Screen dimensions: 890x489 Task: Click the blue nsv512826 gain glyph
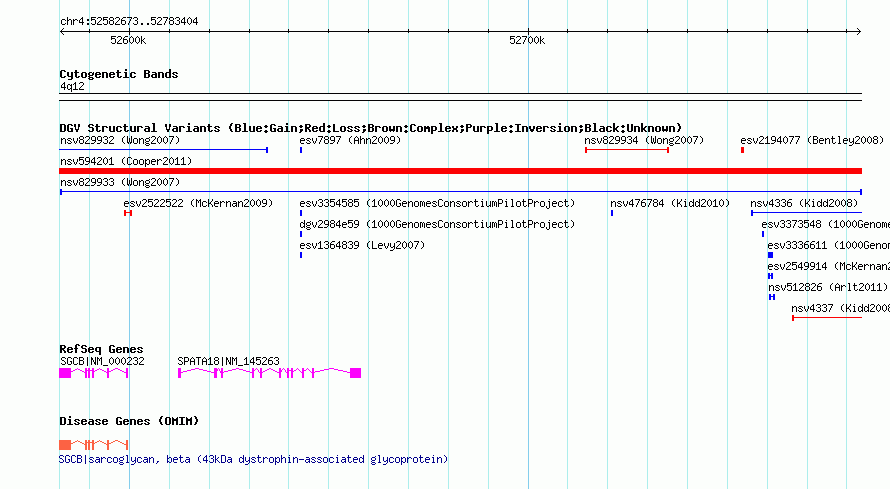coord(772,297)
